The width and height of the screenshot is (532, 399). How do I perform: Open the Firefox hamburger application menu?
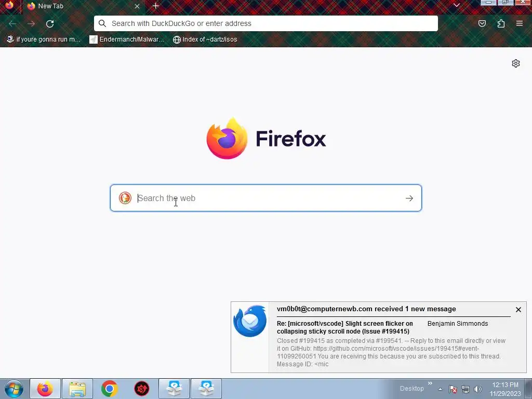tap(519, 23)
